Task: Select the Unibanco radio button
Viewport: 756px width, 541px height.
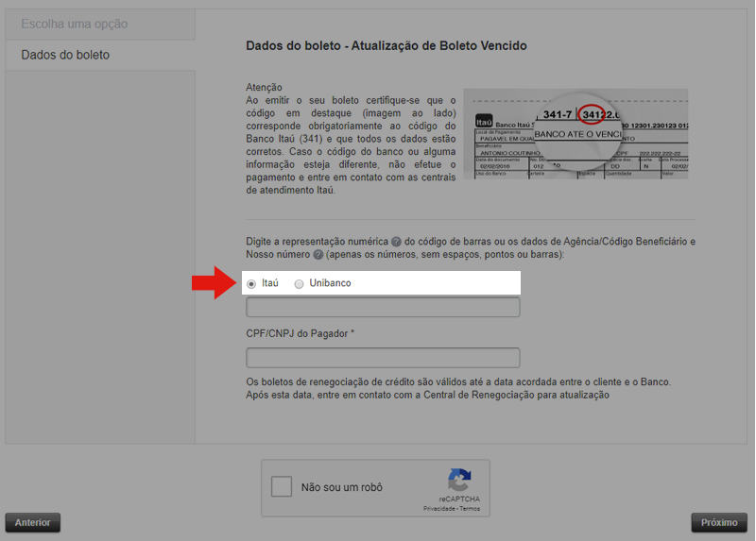Action: pos(299,284)
